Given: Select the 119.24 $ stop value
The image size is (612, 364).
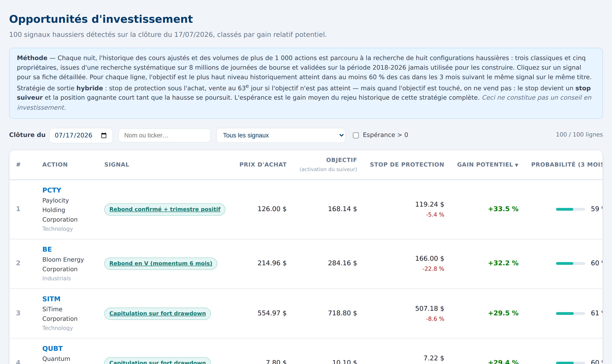Looking at the screenshot, I should (x=430, y=204).
